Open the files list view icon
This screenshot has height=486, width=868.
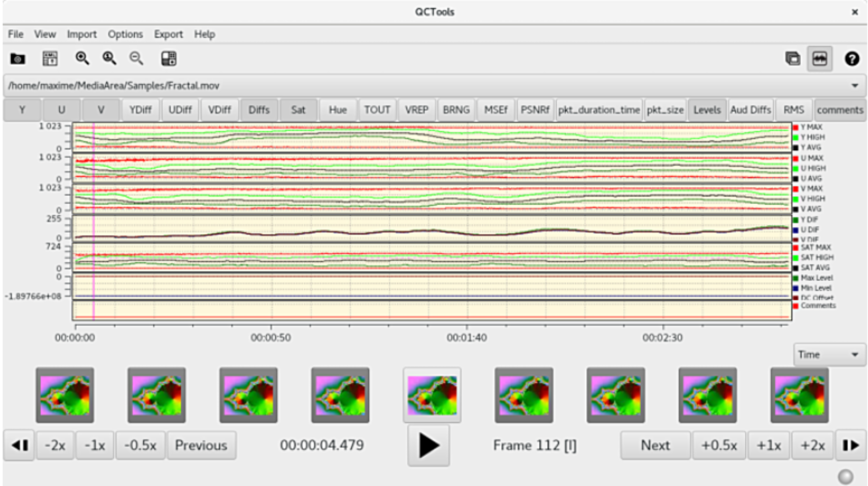click(792, 59)
